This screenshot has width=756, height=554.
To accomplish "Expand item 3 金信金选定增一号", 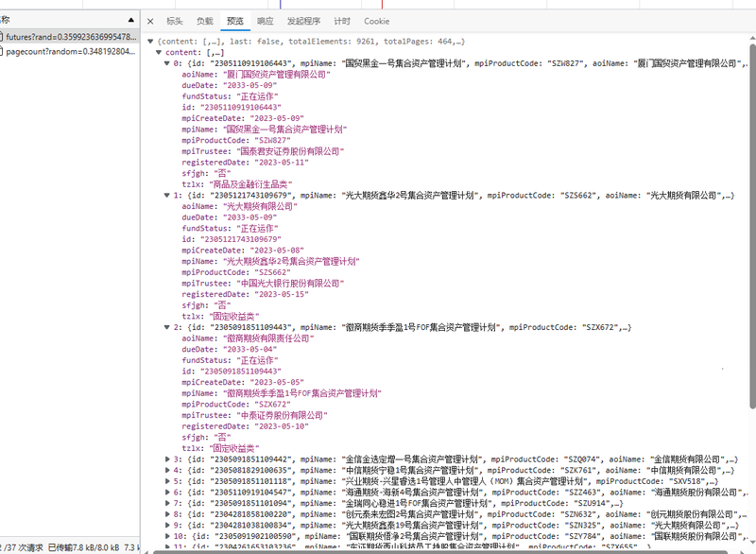I will click(167, 459).
